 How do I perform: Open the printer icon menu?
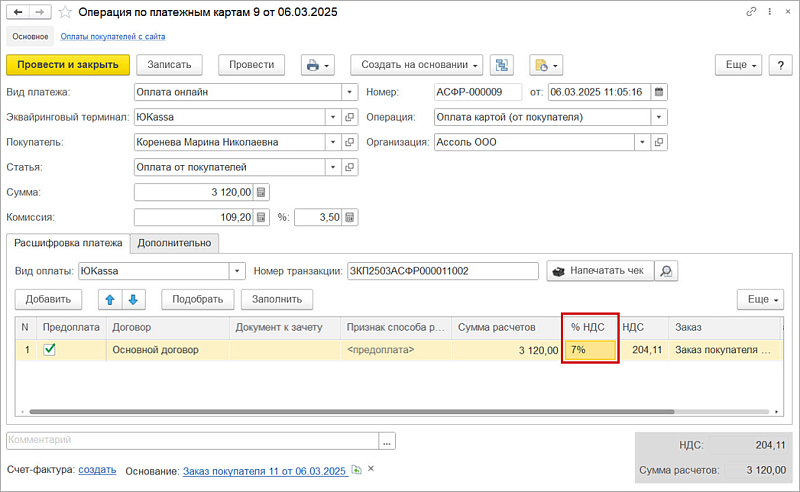pos(317,65)
